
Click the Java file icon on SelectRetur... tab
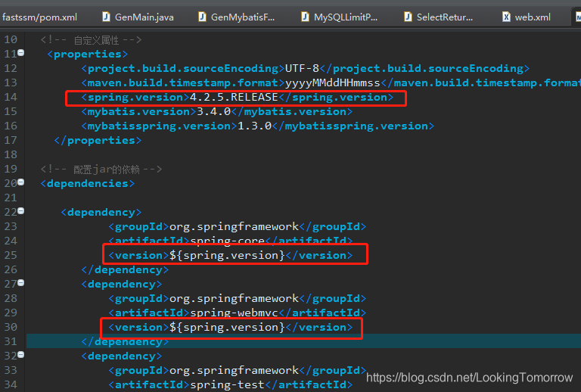click(408, 17)
